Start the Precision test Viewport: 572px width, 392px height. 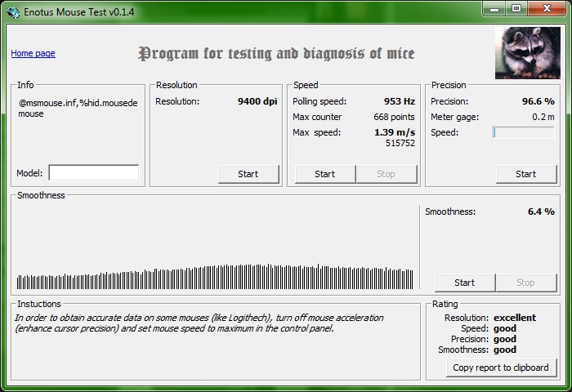[526, 174]
